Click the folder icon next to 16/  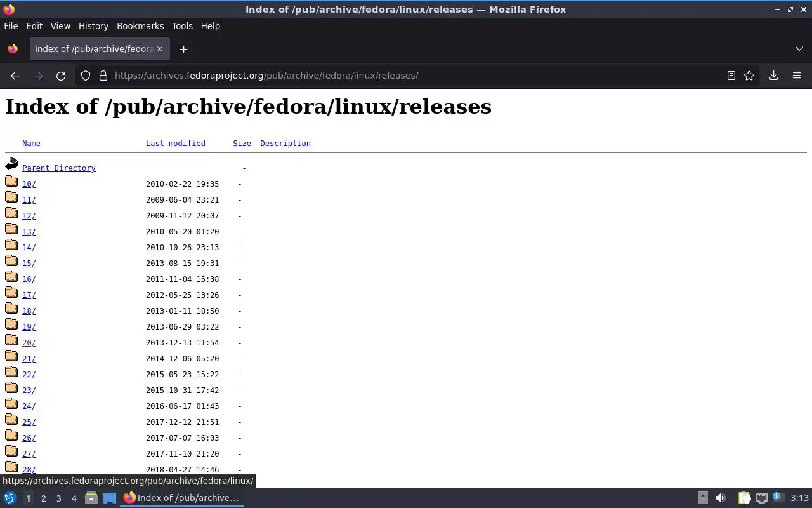click(11, 277)
